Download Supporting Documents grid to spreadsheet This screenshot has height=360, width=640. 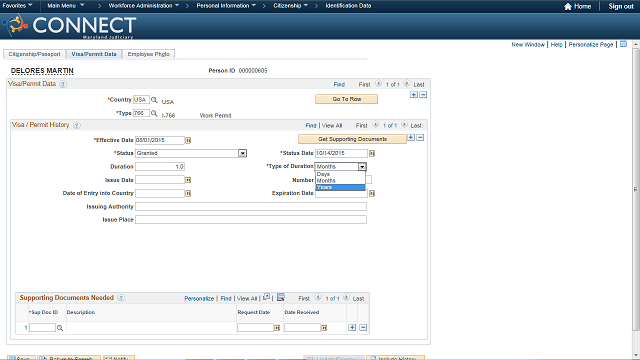281,298
